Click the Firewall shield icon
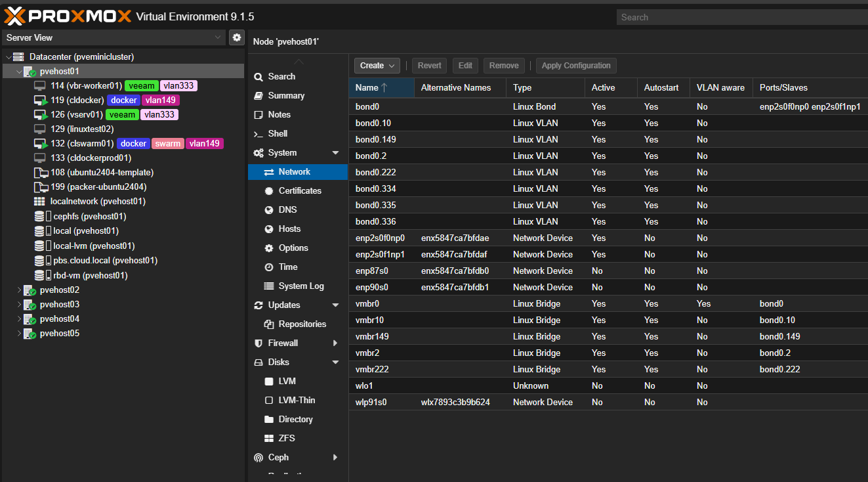 pos(258,343)
